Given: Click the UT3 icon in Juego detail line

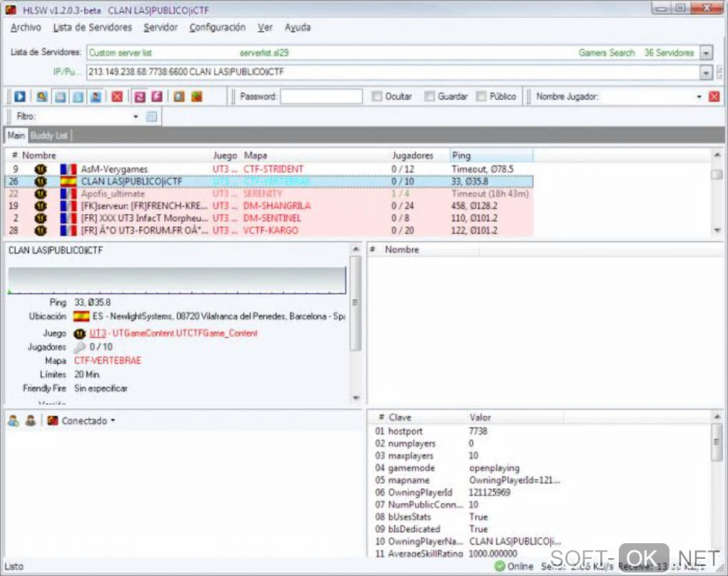Looking at the screenshot, I should point(80,333).
